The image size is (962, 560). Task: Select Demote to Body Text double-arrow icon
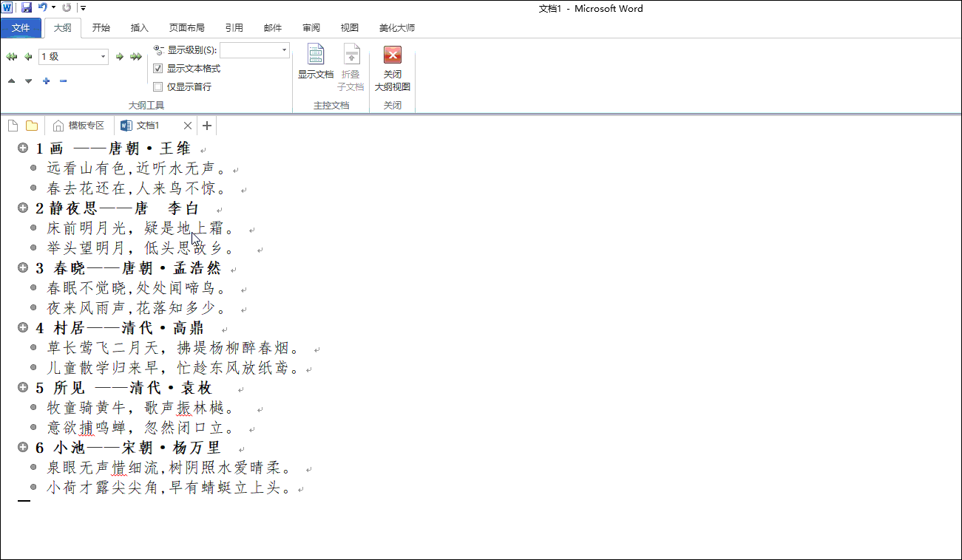click(x=135, y=56)
